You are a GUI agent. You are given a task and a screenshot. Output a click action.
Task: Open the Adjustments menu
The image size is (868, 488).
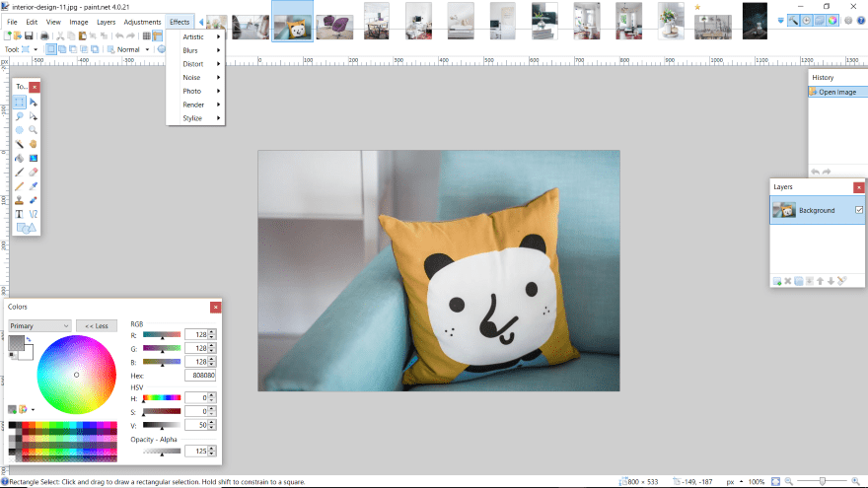point(142,22)
